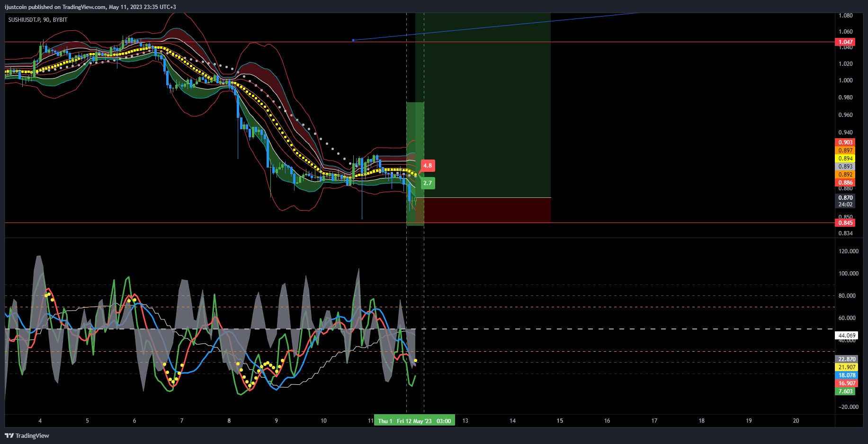Click the -20.000 indicator scale label
Screen dimensions: 868x444
tap(849, 407)
